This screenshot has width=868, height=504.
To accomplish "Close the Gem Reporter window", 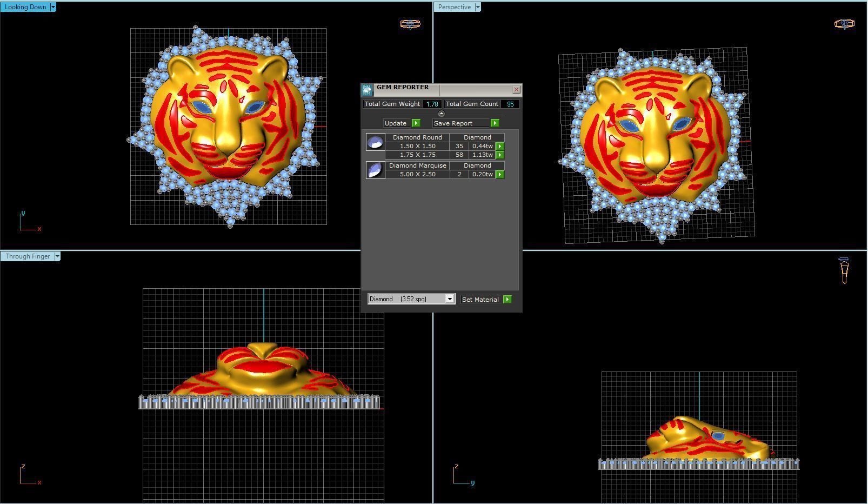I will coord(516,90).
